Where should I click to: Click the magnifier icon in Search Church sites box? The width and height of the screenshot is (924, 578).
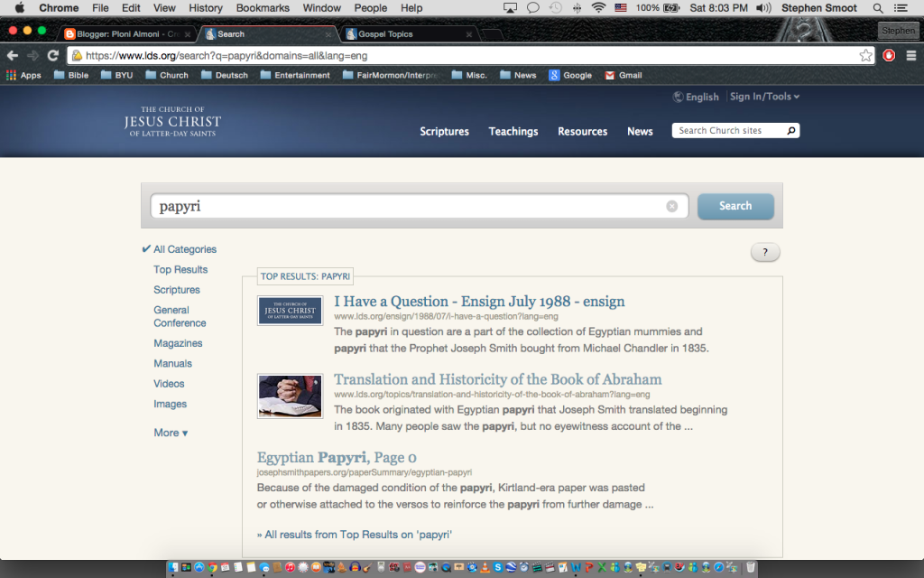790,130
